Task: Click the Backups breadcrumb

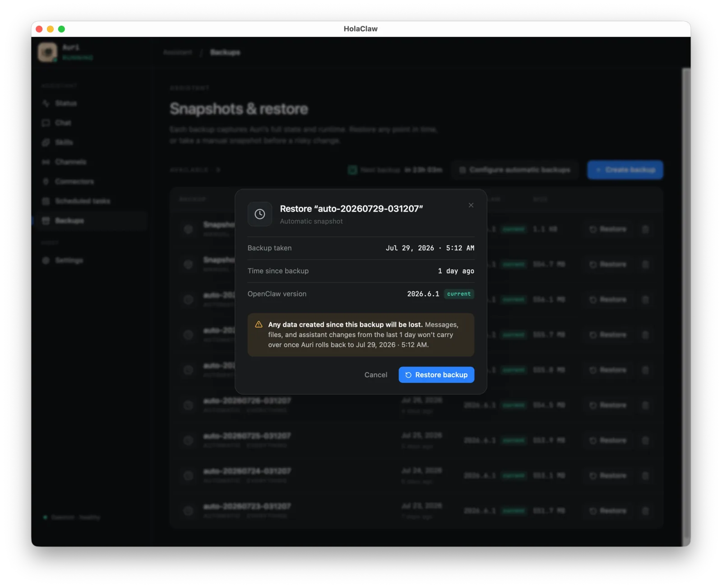Action: coord(225,52)
